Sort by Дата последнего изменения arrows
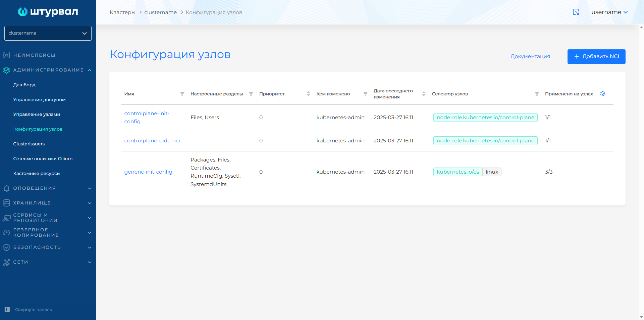 pyautogui.click(x=424, y=94)
